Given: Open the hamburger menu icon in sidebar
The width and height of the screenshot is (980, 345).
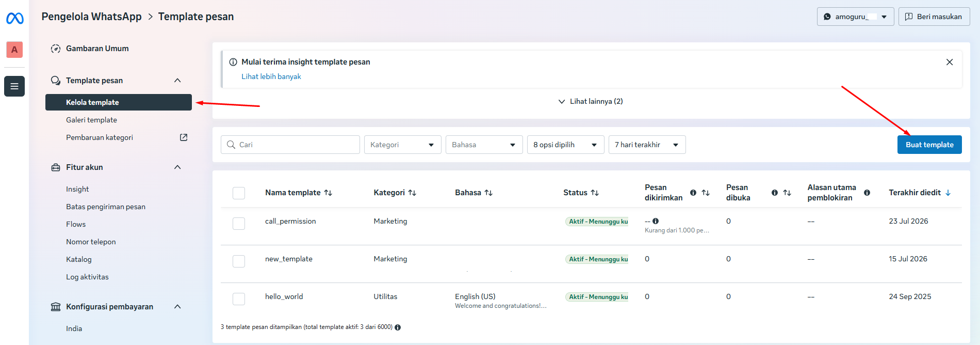Looking at the screenshot, I should point(14,86).
